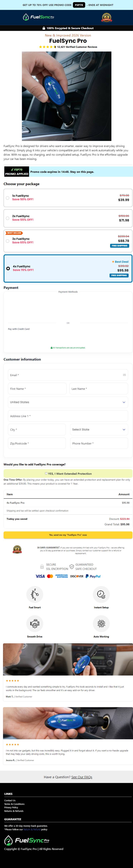Image resolution: width=133 pixels, height=868 pixels.
Task: Click the 30-day guarantee badge in header
Action: [x=107, y=18]
